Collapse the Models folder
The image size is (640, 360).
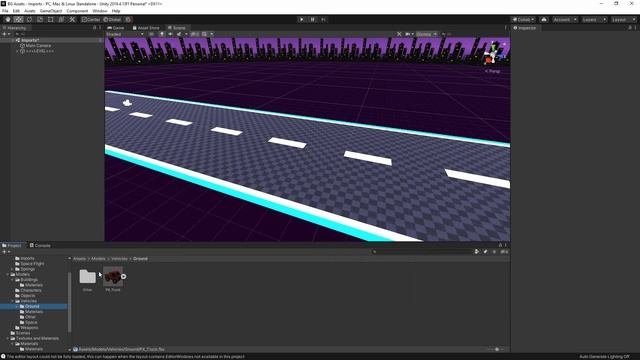(x=8, y=275)
